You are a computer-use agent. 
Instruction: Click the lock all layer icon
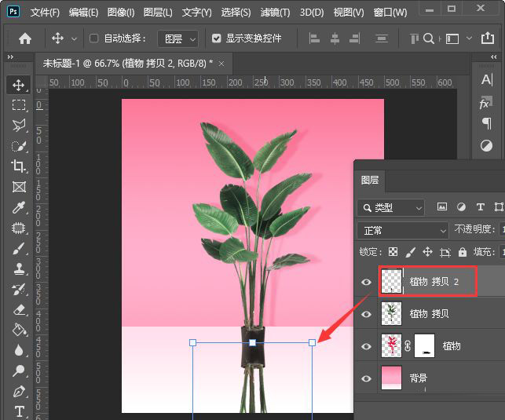[x=463, y=252]
